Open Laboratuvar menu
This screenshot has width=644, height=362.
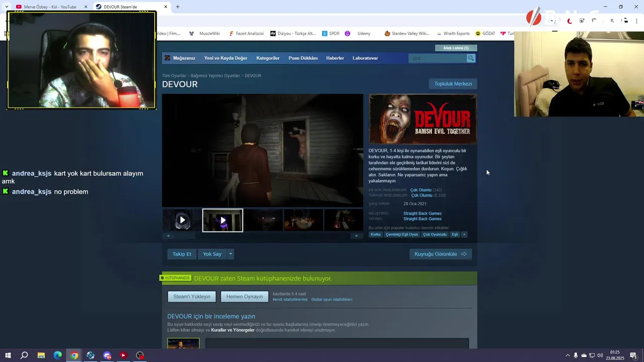tap(365, 58)
